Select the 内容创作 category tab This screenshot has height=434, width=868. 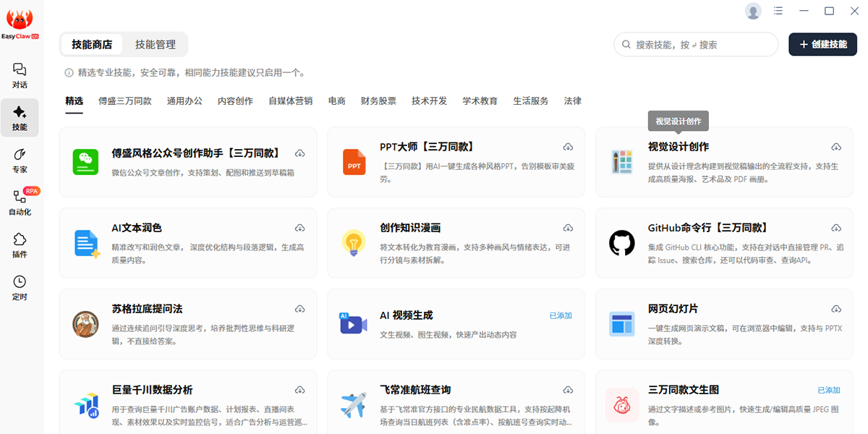[x=235, y=101]
